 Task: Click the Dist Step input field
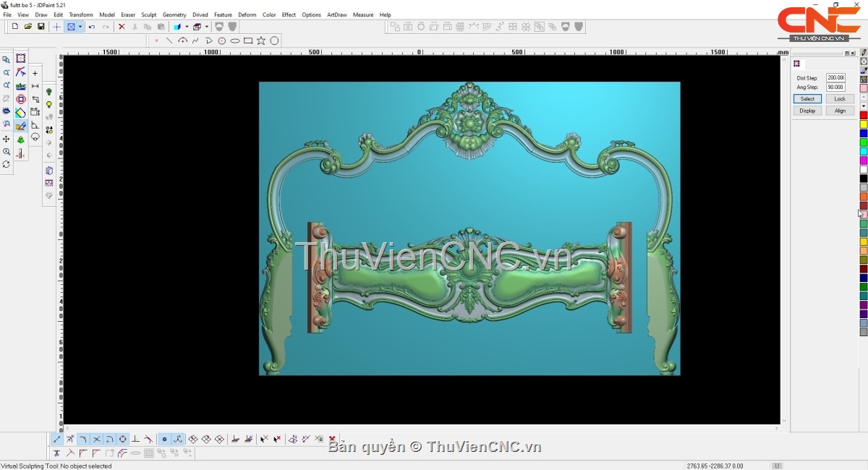835,77
